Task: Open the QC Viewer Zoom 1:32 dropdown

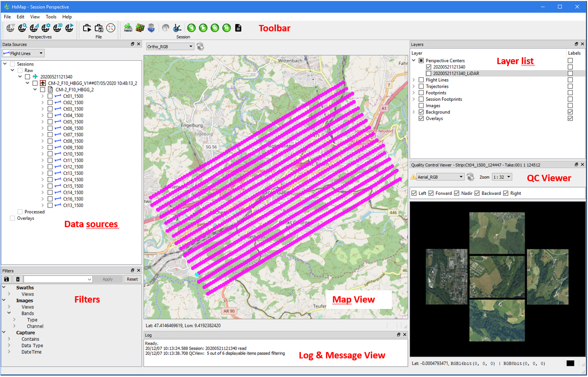Action: click(502, 177)
